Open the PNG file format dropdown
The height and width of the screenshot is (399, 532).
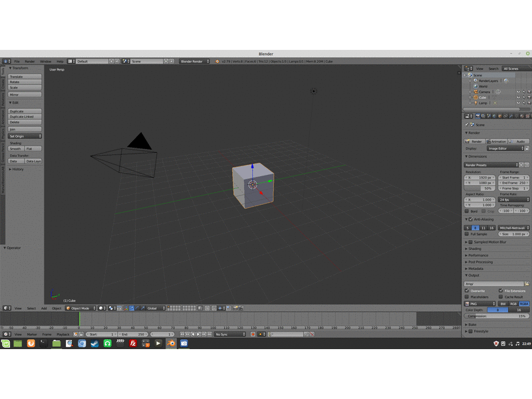coord(480,304)
